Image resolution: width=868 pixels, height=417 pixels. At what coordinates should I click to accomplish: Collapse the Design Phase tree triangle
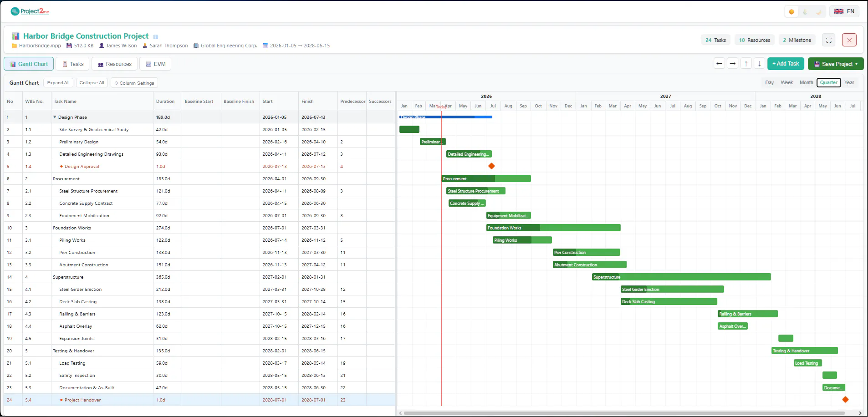coord(55,117)
